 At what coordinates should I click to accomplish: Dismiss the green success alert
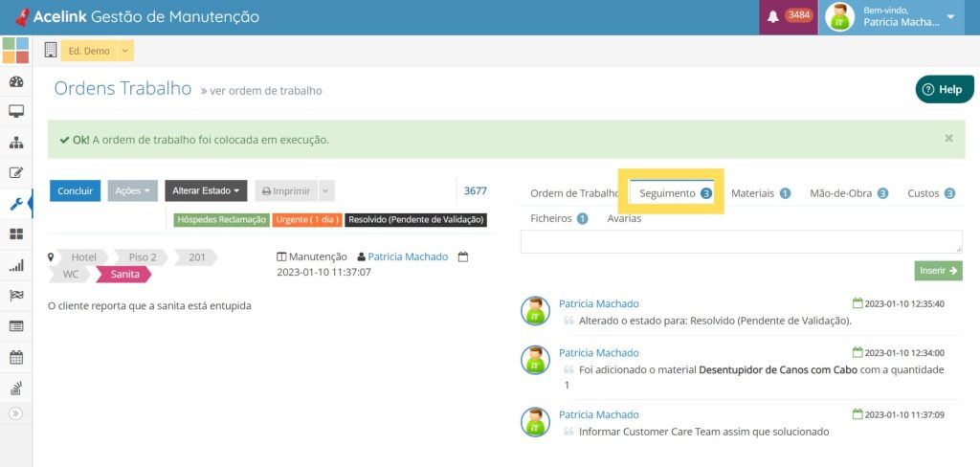[948, 139]
